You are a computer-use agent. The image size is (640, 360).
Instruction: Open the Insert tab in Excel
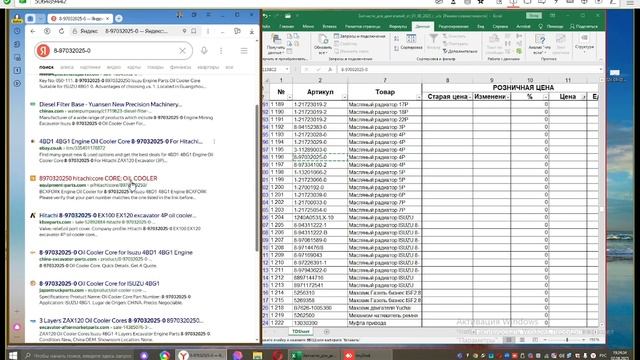point(329,27)
